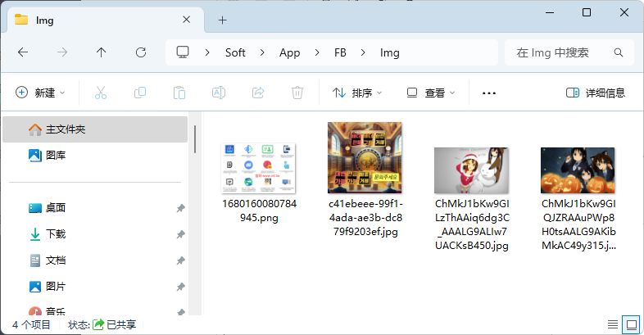
Task: Click file name 1680160080784945.png
Action: coord(259,211)
